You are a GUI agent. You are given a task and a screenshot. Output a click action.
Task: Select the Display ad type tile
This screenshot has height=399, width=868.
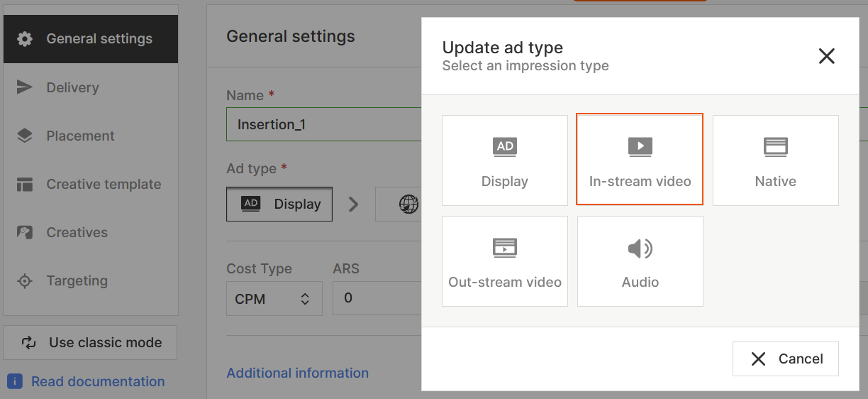coord(504,160)
